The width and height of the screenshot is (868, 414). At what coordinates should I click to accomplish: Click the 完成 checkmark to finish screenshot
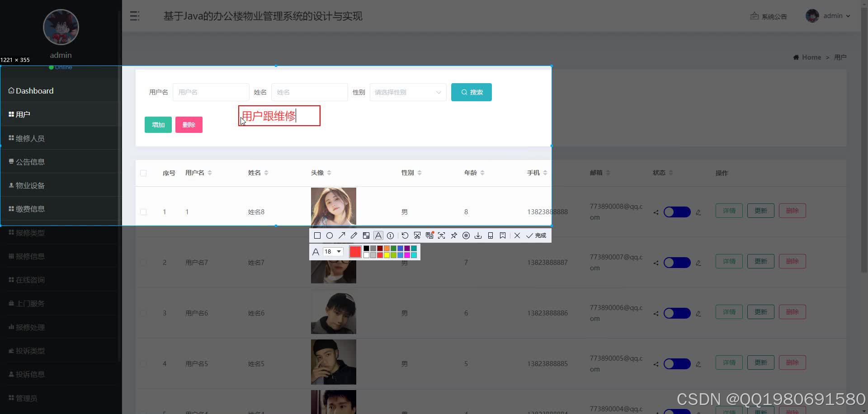(535, 235)
